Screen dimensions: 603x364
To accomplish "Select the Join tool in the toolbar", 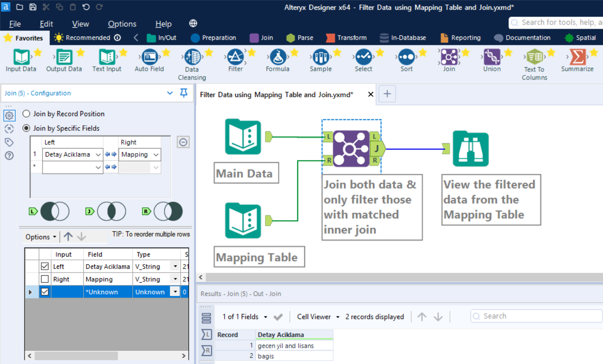I will (449, 58).
